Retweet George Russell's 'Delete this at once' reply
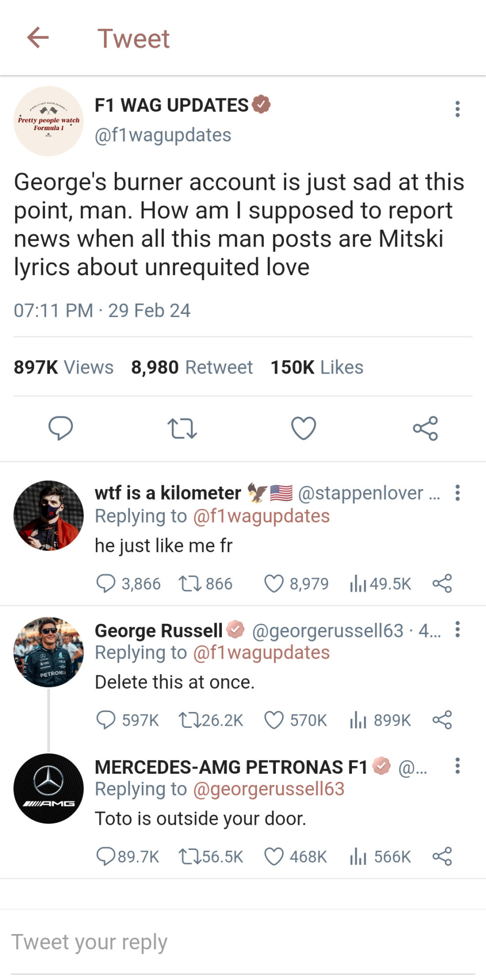The height and width of the screenshot is (980, 486). pyautogui.click(x=190, y=720)
